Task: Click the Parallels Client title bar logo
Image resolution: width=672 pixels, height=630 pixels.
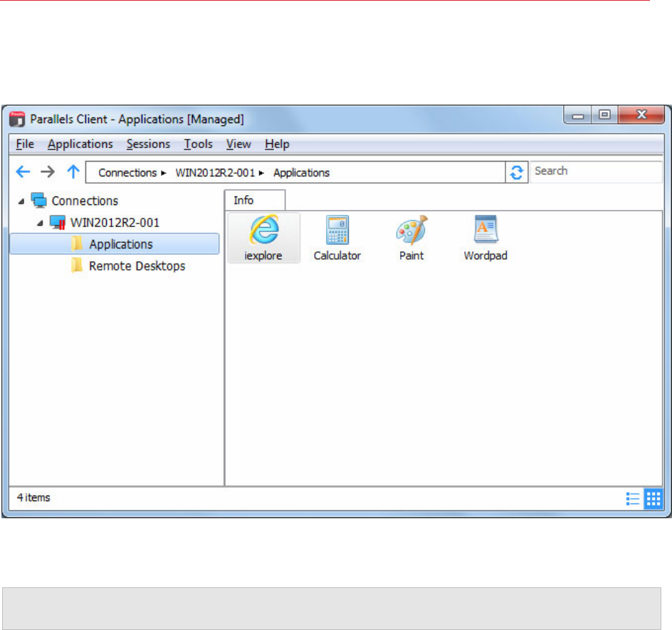Action: tap(17, 119)
